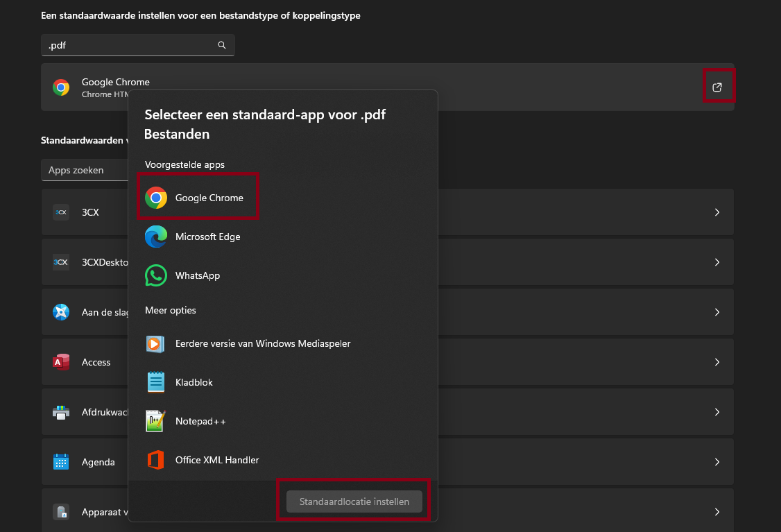Choose the Notepad++ icon
Screen dimensions: 781x532
pyautogui.click(x=155, y=421)
